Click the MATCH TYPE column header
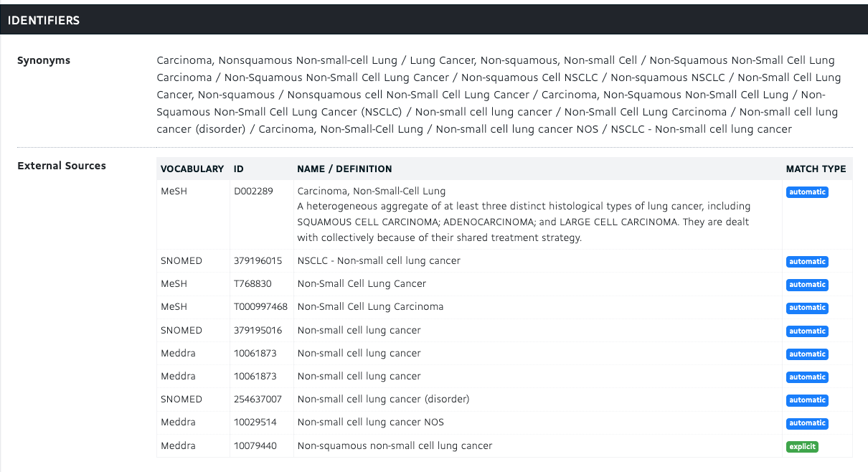 coord(816,169)
